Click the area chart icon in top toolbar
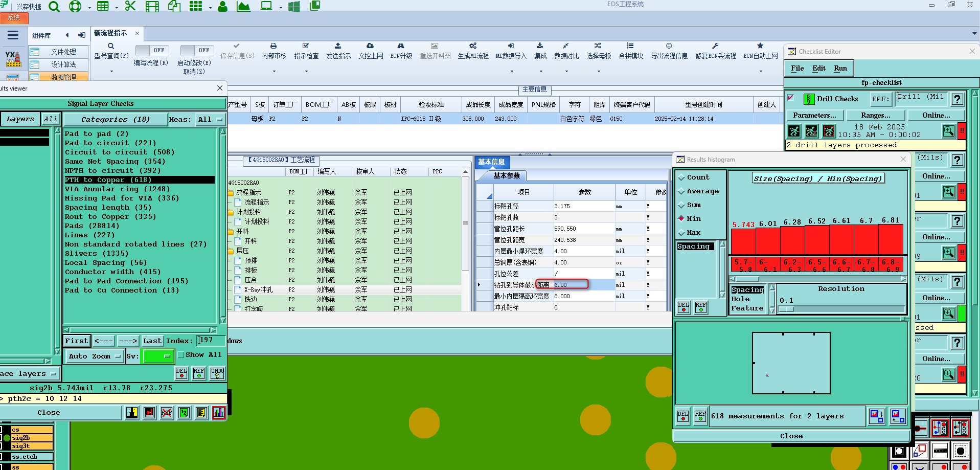This screenshot has height=470, width=980. [x=243, y=7]
